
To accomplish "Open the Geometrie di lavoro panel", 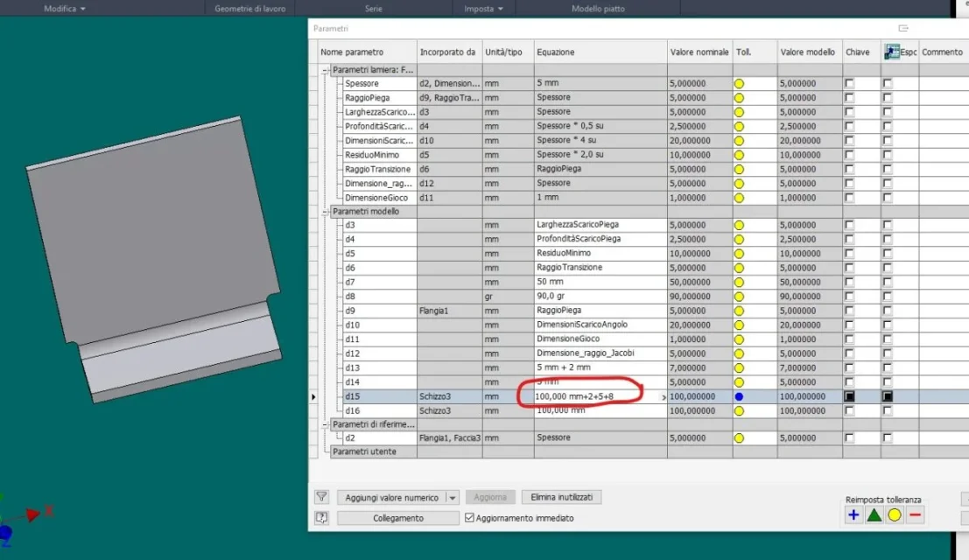I will coord(249,9).
